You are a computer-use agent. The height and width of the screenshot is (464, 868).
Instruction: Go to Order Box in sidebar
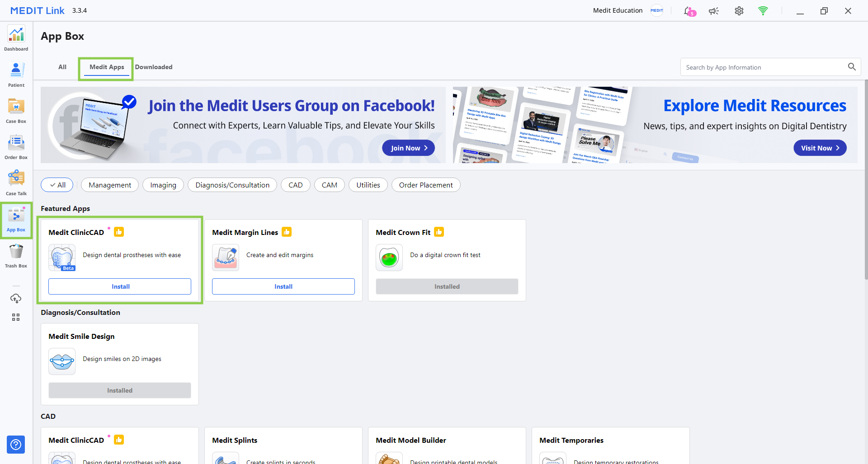click(x=16, y=147)
